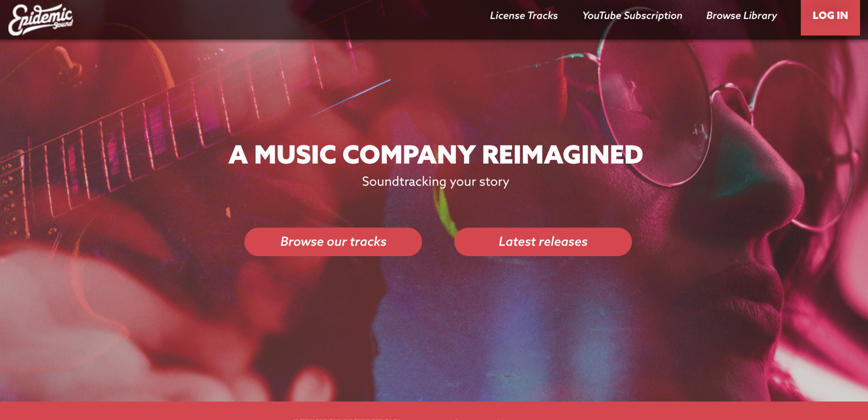Screen dimensions: 868x420
Task: Go to YouTube Subscription
Action: tap(632, 16)
